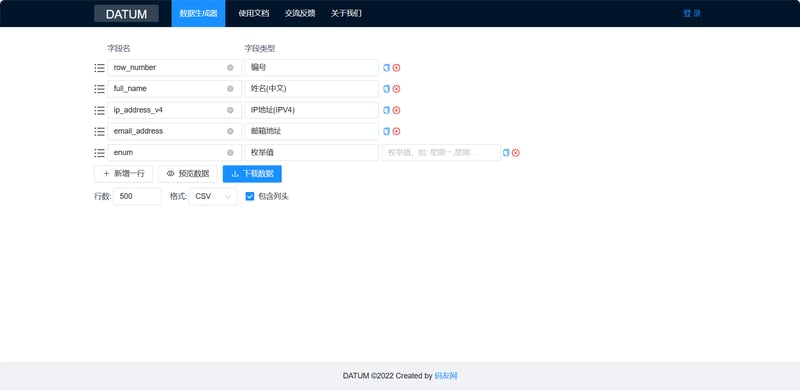Open field type selector showing 枚举值
This screenshot has width=800, height=390.
pyautogui.click(x=312, y=153)
